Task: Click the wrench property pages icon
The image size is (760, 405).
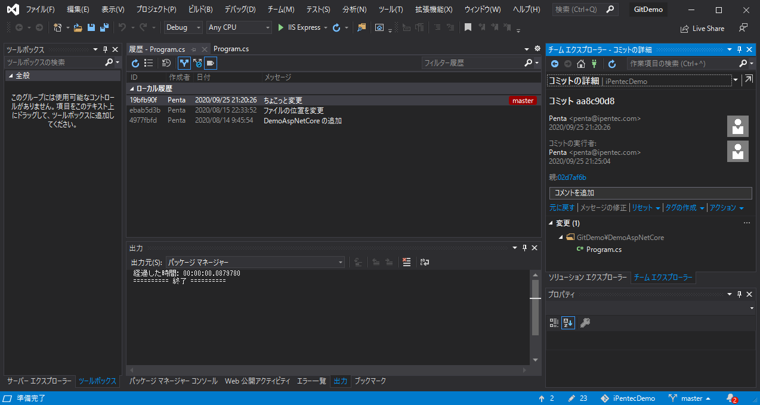Action: 585,323
